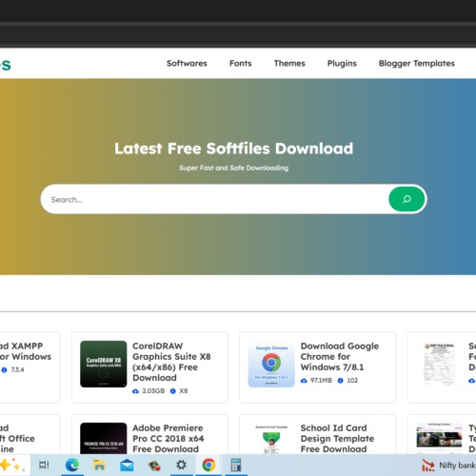This screenshot has height=476, width=476.
Task: Open Download Google Chrome for Windows 7/8.1 link
Action: click(x=340, y=356)
